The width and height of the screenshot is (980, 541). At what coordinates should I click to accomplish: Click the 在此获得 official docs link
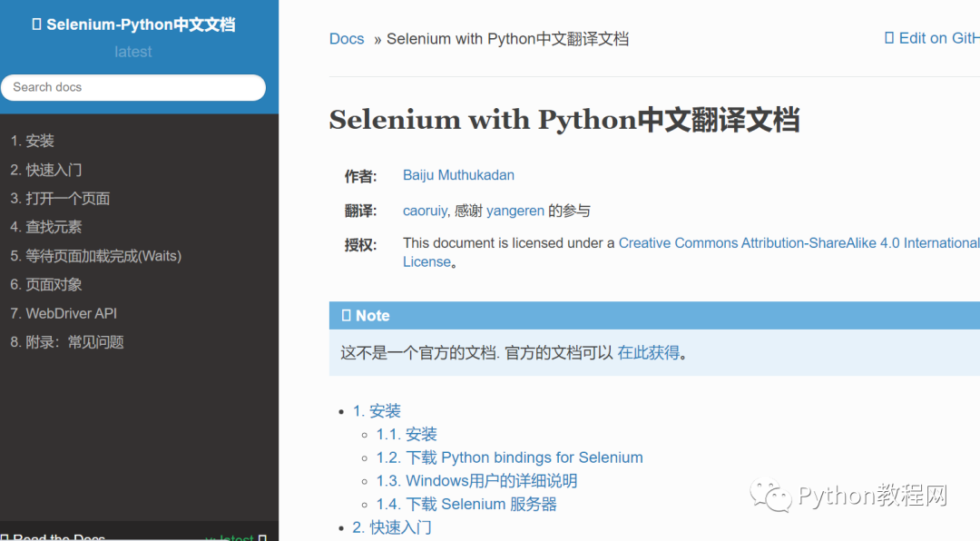click(x=648, y=353)
